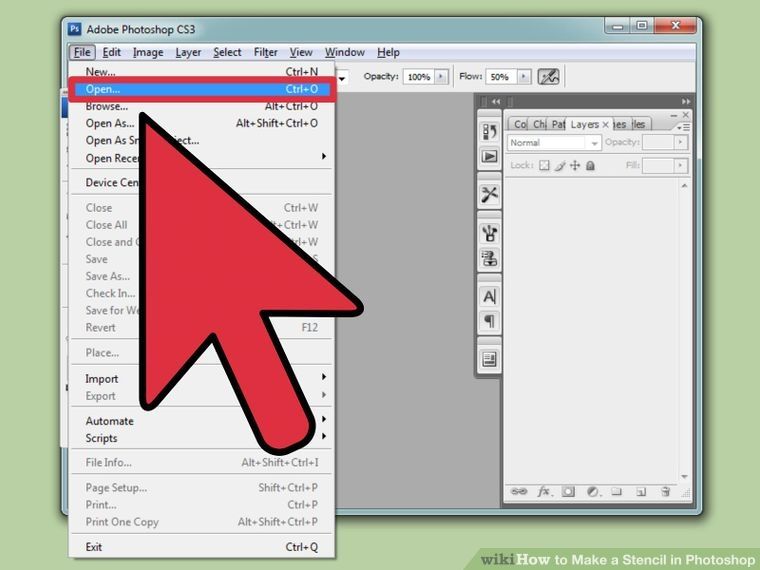Choose New... from File menu
The image size is (760, 570).
coord(202,72)
